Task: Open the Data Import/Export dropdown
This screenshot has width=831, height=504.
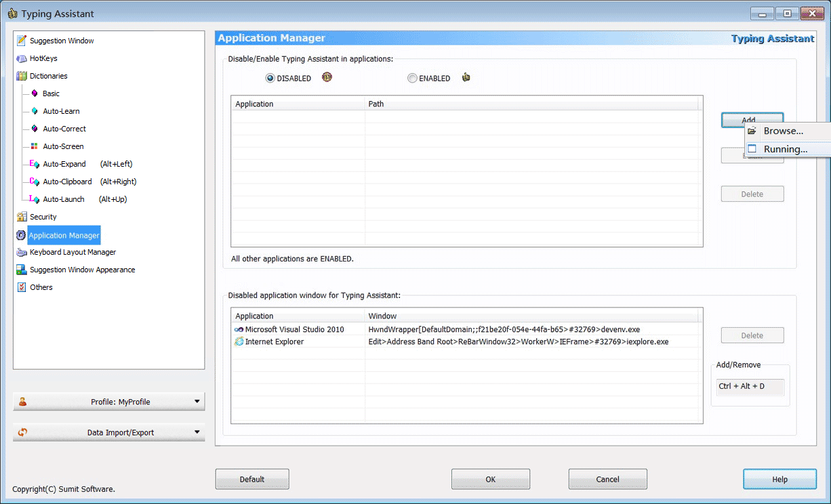Action: tap(108, 432)
